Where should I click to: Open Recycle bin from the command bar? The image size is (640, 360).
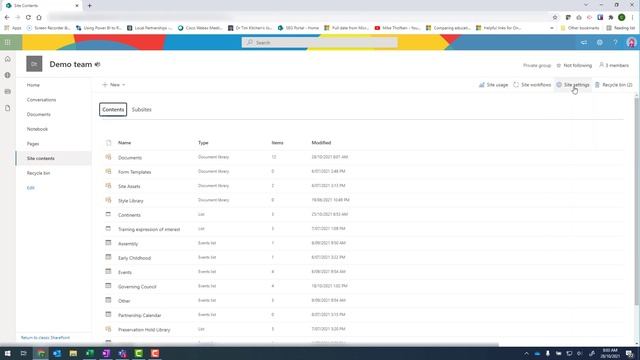click(614, 85)
